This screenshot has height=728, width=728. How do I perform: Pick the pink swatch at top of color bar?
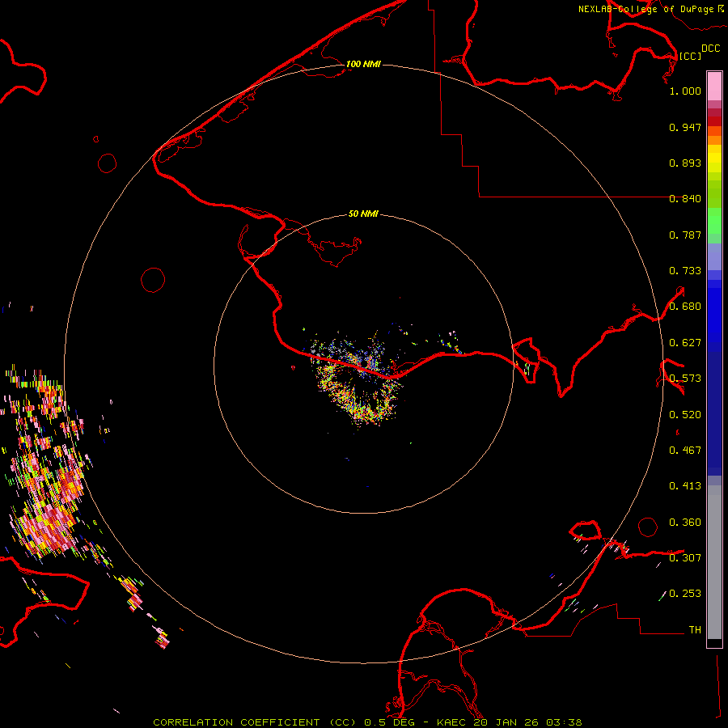[x=714, y=84]
